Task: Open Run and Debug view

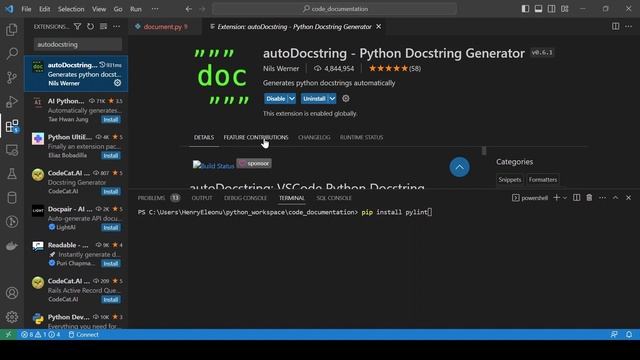Action: click(12, 101)
